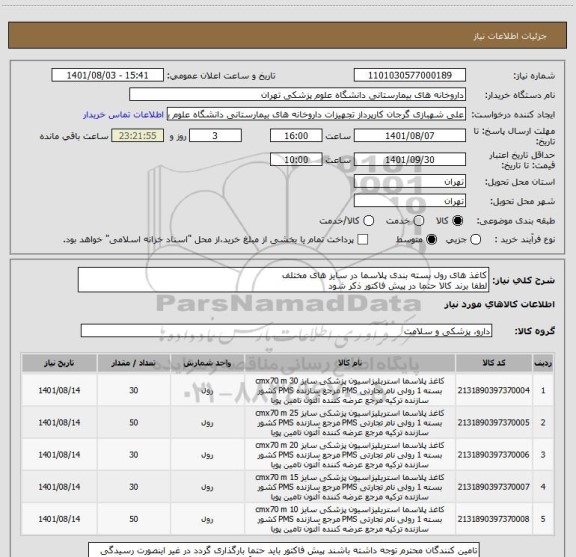Click the شرح کلی نیاز description box

[x=284, y=280]
